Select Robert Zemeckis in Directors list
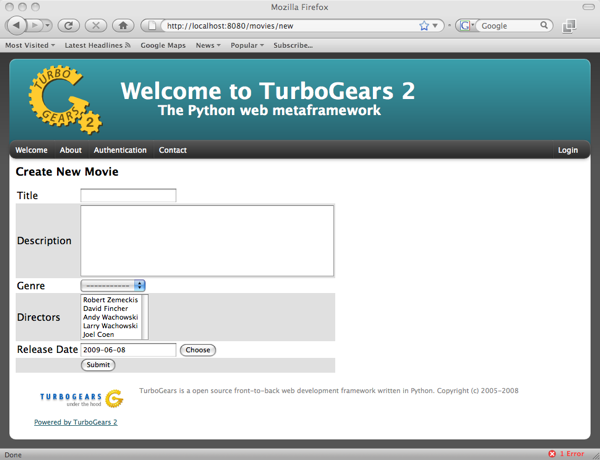This screenshot has width=600, height=460. click(111, 300)
